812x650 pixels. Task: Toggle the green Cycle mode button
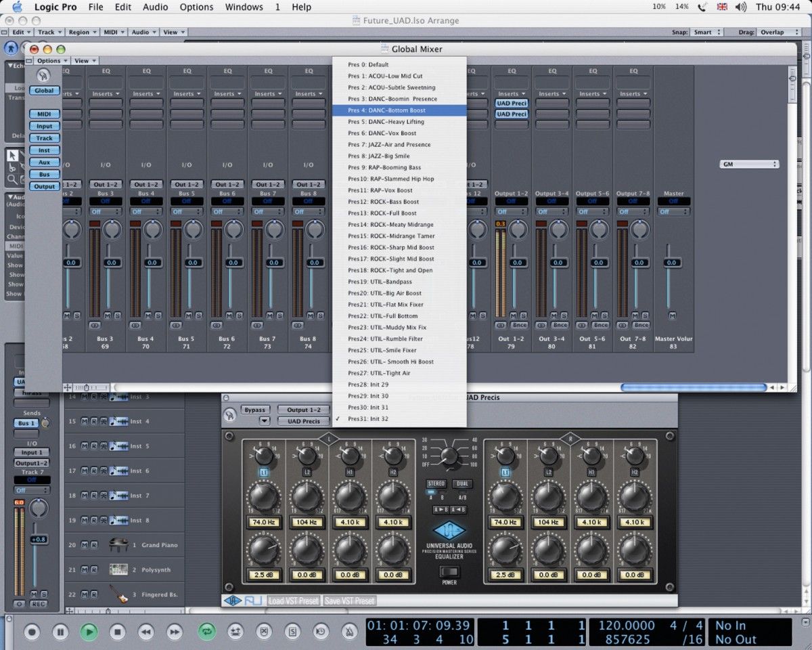coord(206,632)
